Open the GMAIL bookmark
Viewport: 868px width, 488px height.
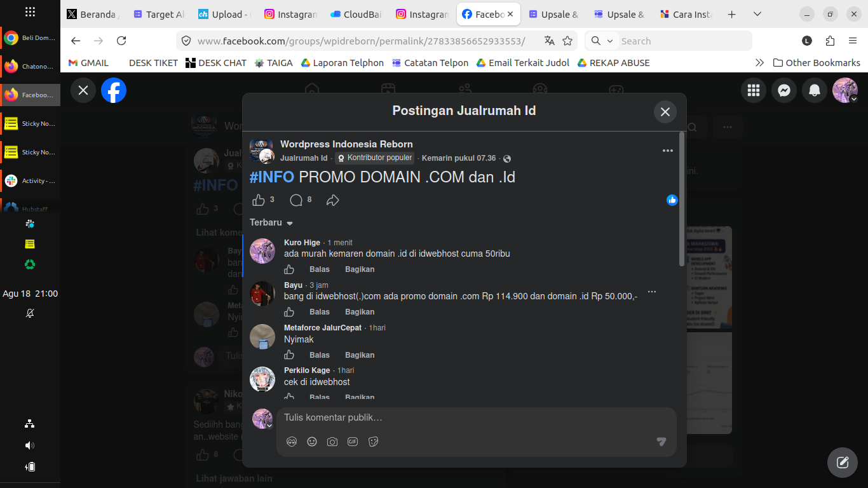[88, 63]
